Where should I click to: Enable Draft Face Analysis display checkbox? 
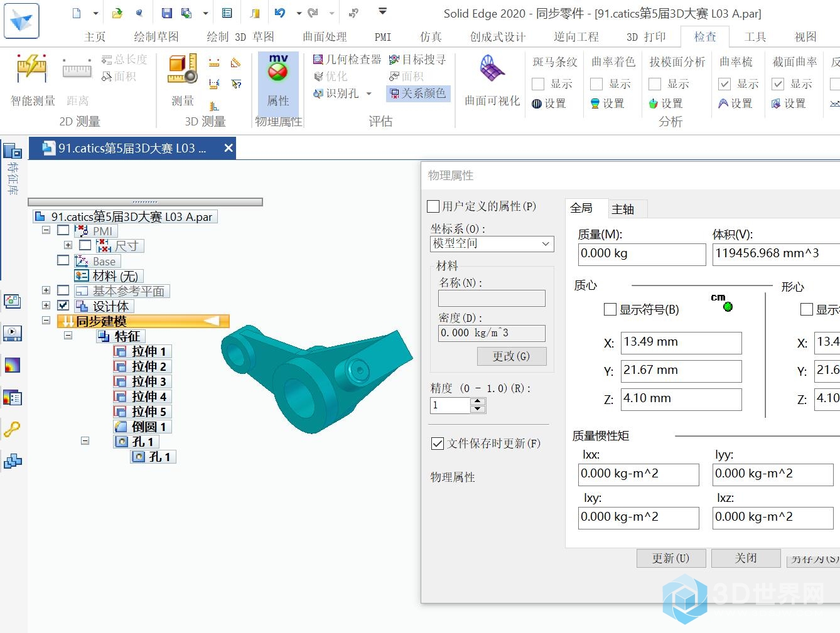tap(655, 84)
